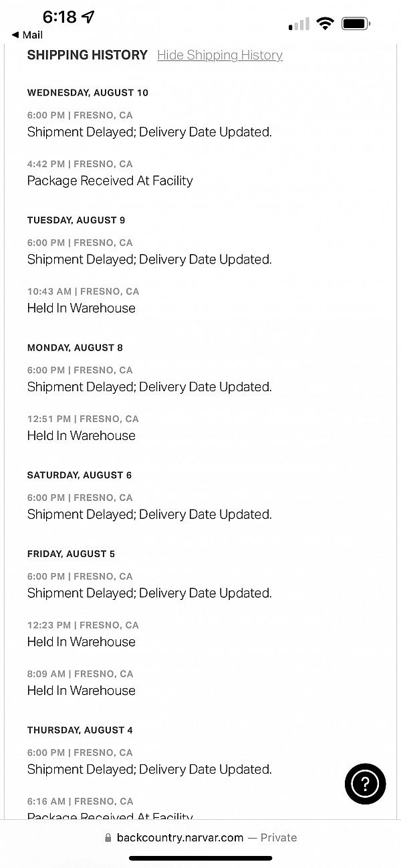Viewport: 401px width, 868px height.
Task: Tap Package Received At Facility 4:42 PM entry
Action: [x=110, y=181]
